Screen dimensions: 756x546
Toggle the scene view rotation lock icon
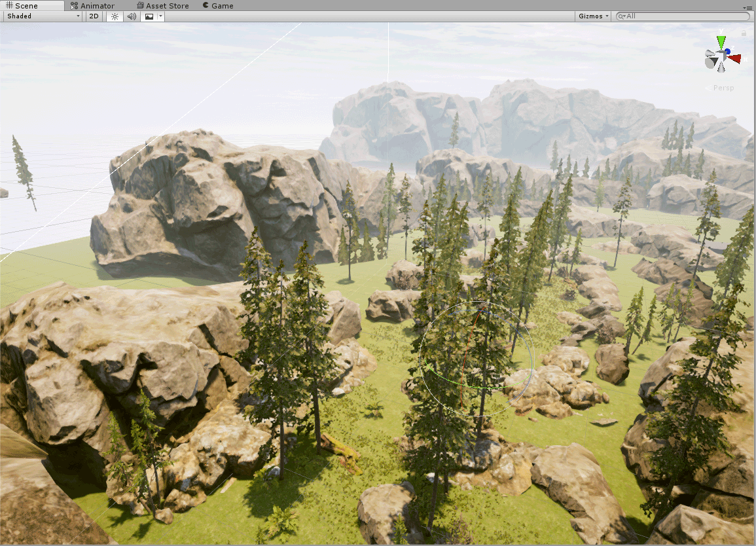744,33
